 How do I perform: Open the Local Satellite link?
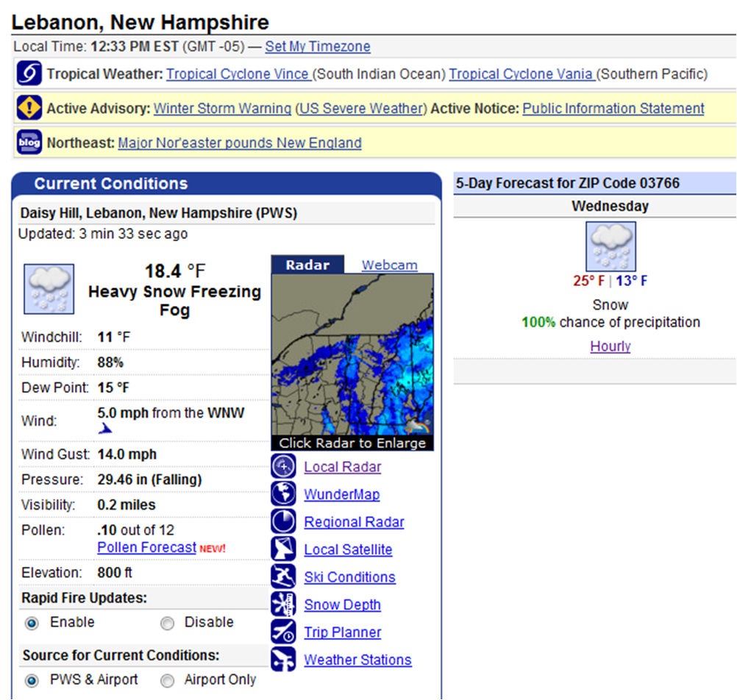click(x=348, y=550)
